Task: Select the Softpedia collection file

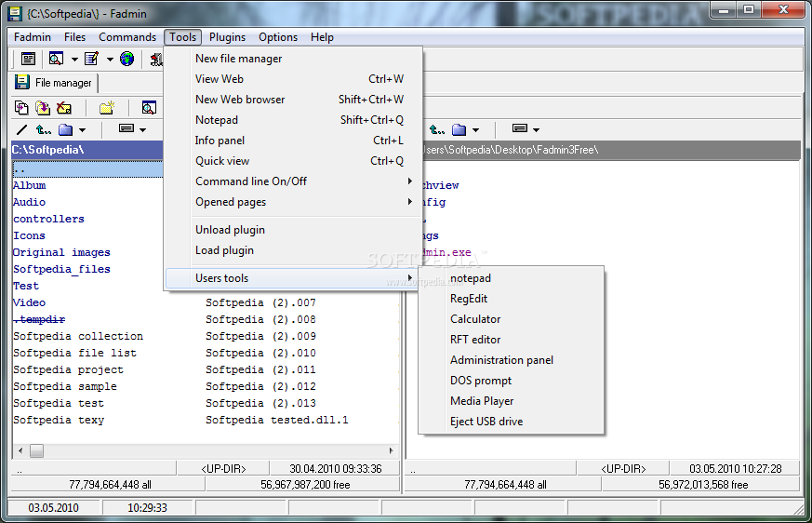Action: click(78, 336)
